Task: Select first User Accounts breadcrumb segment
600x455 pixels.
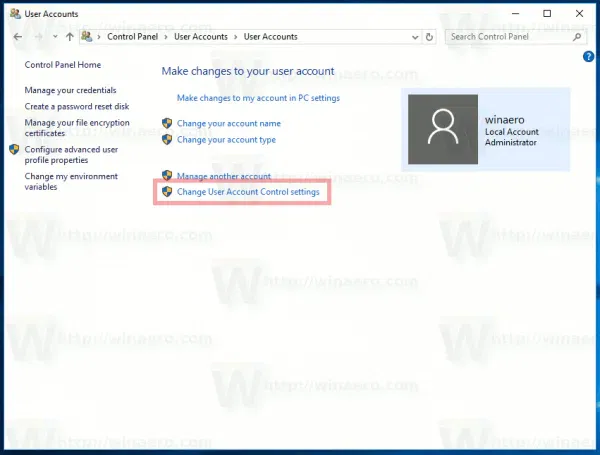Action: click(201, 37)
